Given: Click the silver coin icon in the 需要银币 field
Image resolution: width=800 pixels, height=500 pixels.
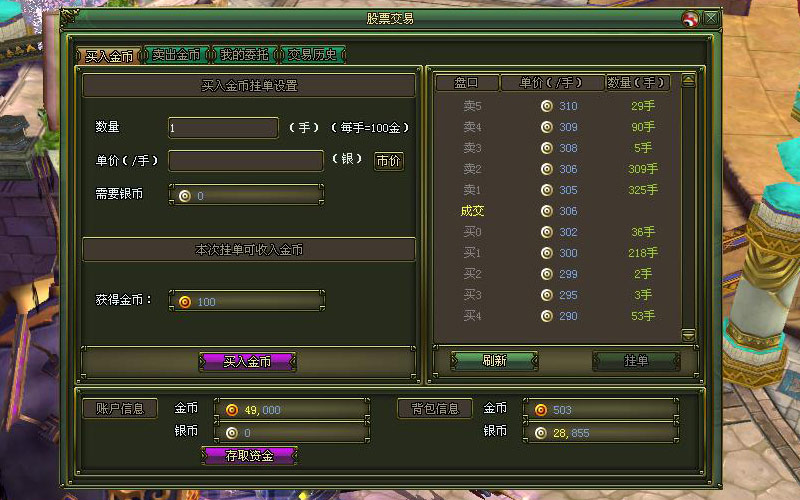Looking at the screenshot, I should (184, 196).
